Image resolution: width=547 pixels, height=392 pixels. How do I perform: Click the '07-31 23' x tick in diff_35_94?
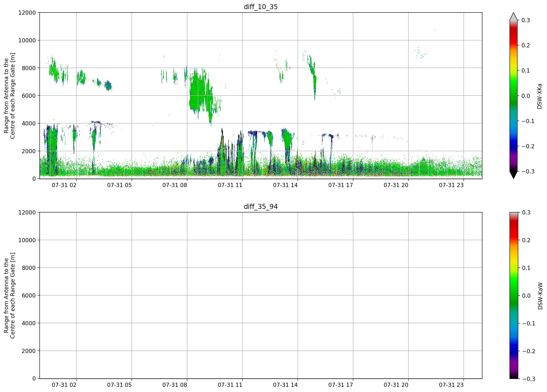click(451, 385)
